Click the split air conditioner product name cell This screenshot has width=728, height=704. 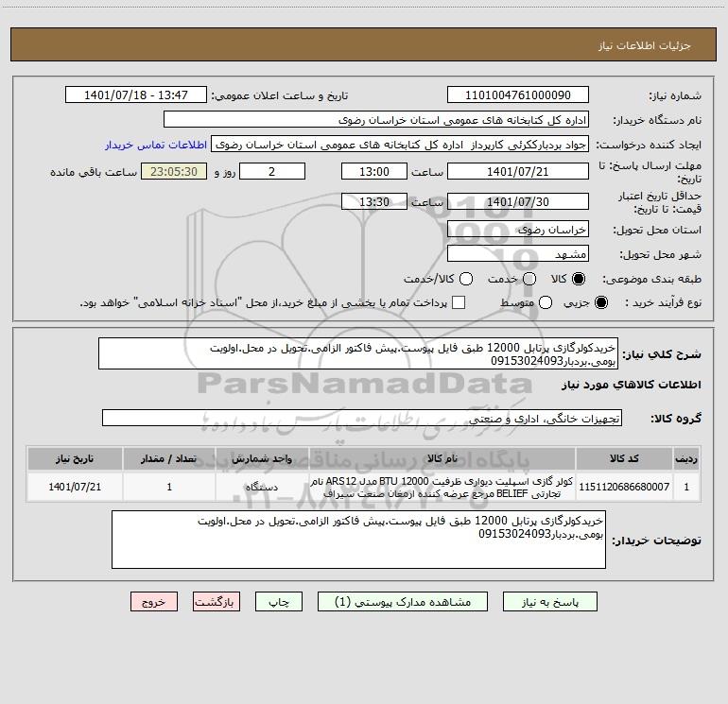pos(442,487)
